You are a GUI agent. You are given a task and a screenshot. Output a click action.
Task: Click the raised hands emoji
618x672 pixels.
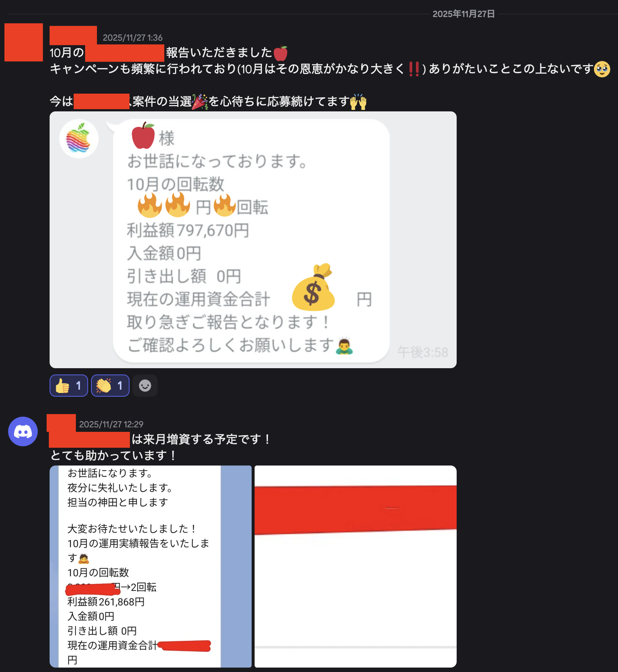point(358,102)
